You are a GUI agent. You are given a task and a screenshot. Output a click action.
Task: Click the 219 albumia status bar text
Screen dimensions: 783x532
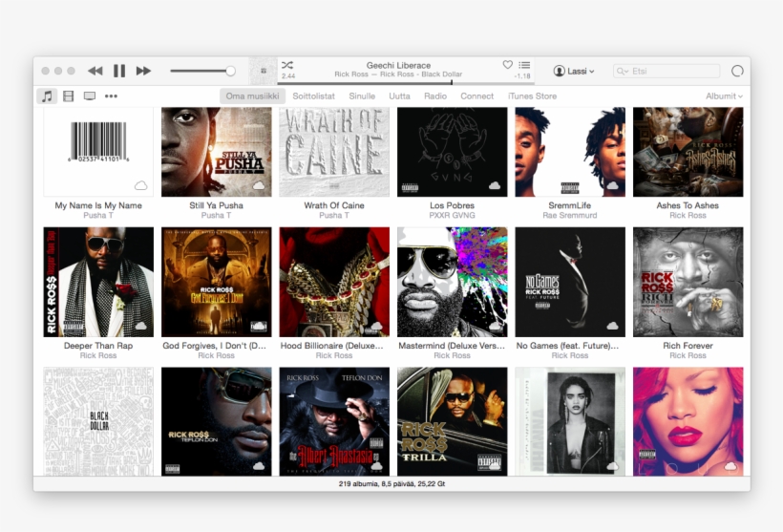click(x=391, y=483)
